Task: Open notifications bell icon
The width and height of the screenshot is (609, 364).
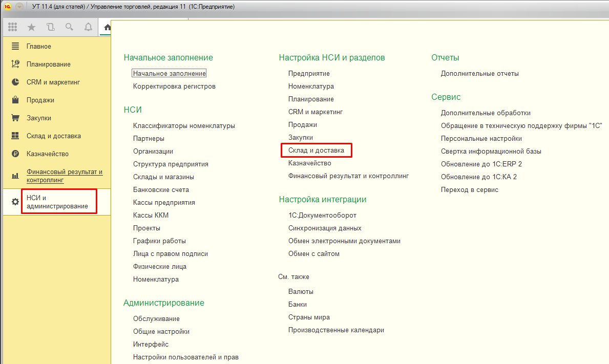Action: 88,27
